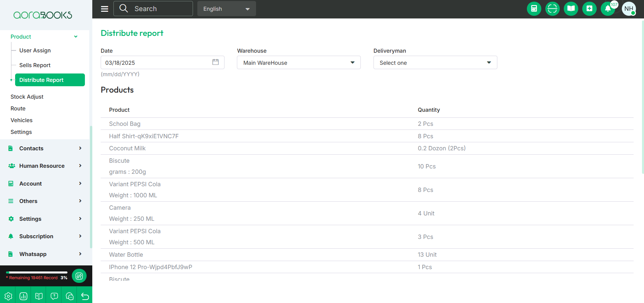Open Sells Report in sidebar
The image size is (644, 303).
coord(35,65)
